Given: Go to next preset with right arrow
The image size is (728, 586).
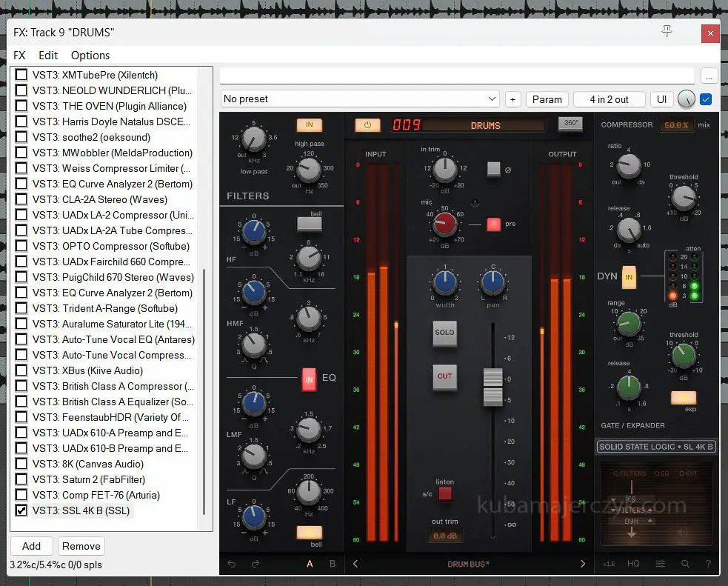Looking at the screenshot, I should point(583,564).
